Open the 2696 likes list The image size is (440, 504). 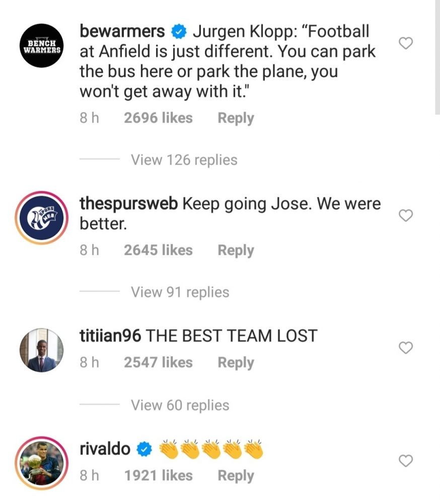pos(159,118)
